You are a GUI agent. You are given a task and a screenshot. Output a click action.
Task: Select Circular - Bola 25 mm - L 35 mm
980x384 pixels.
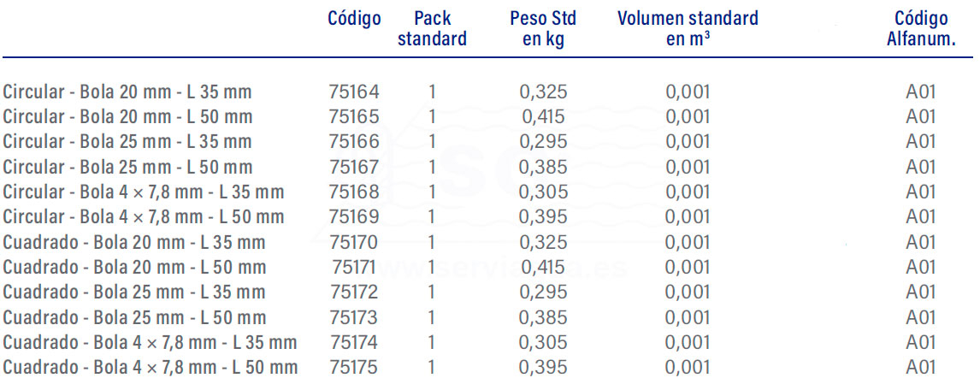click(x=128, y=142)
